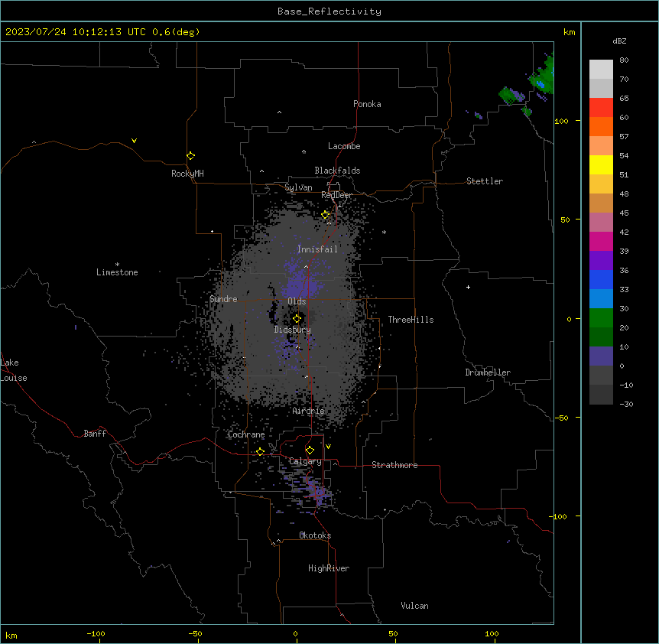The image size is (659, 644).
Task: Click the purple echo cluster south of Calgary
Action: click(318, 493)
